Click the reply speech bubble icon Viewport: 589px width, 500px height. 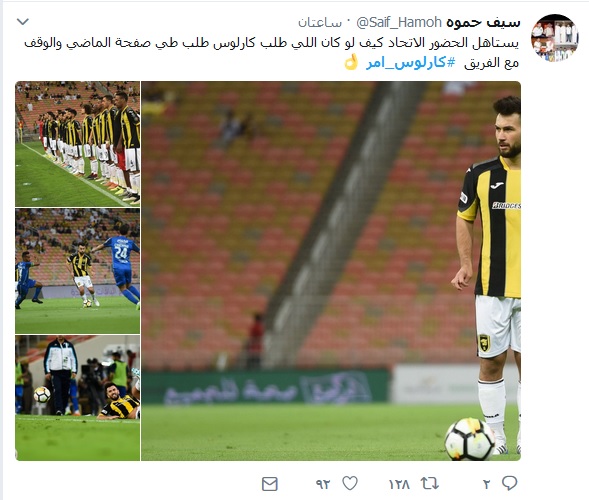point(509,483)
